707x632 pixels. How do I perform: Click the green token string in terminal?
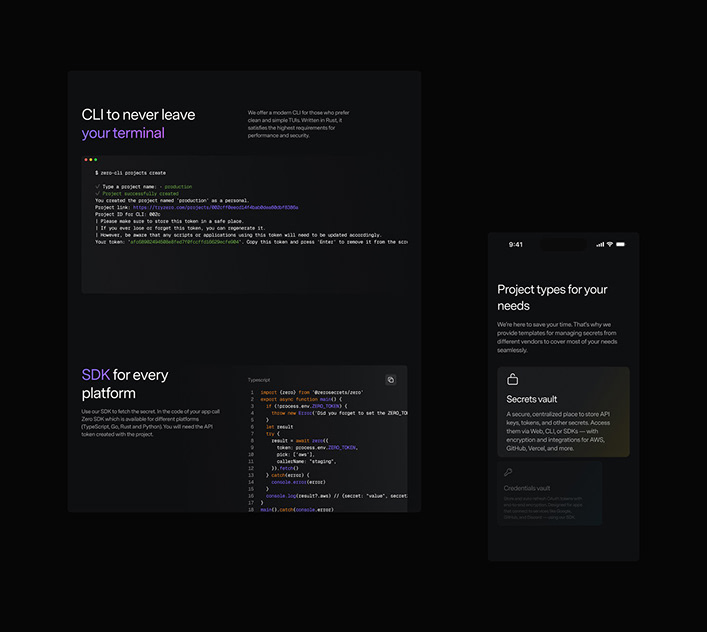[x=185, y=242]
